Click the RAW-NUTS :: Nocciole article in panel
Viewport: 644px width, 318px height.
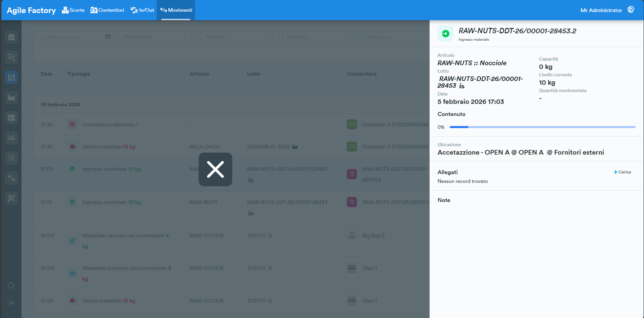tap(472, 63)
